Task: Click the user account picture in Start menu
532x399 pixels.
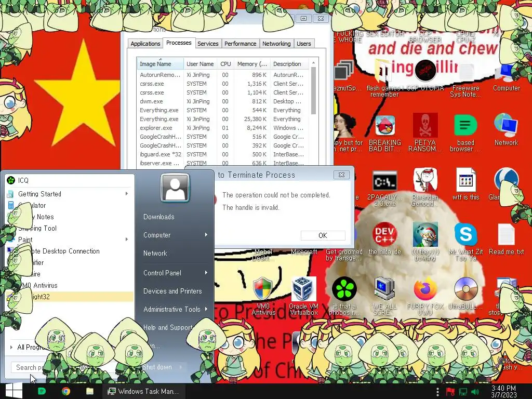Action: (175, 188)
